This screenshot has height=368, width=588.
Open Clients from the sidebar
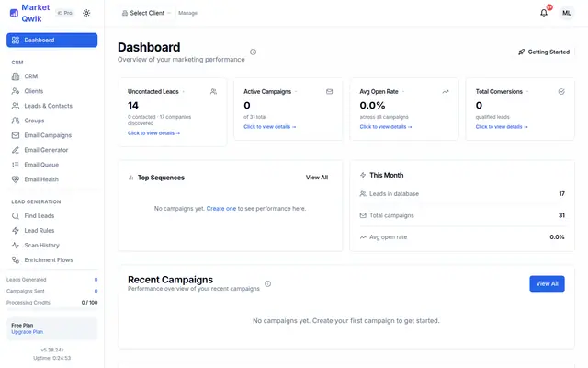[51, 91]
